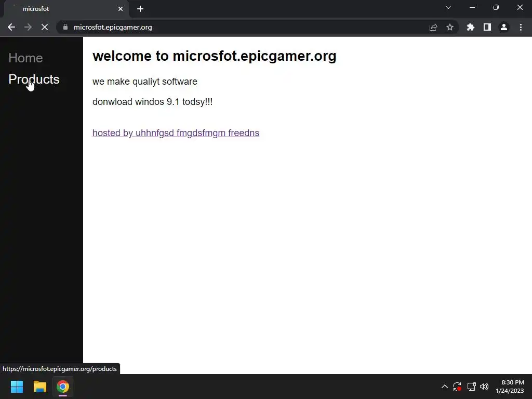The image size is (532, 399).
Task: Toggle the browser side panel
Action: 487,27
